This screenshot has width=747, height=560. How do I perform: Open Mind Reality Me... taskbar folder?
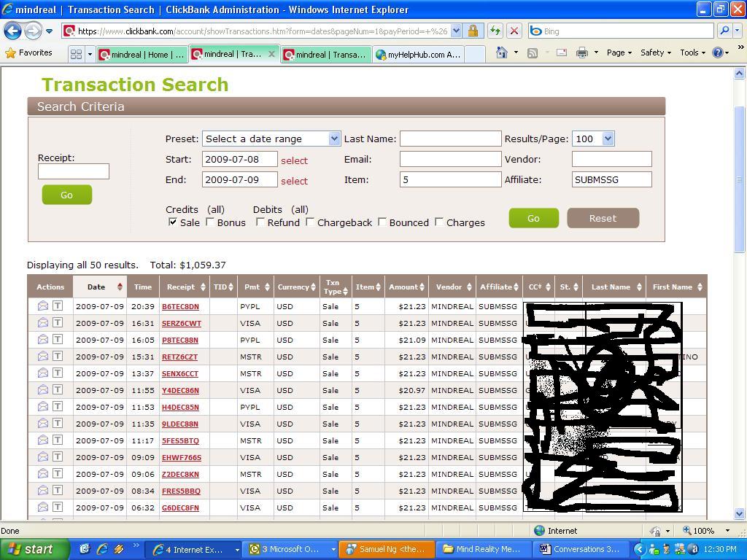[x=484, y=549]
